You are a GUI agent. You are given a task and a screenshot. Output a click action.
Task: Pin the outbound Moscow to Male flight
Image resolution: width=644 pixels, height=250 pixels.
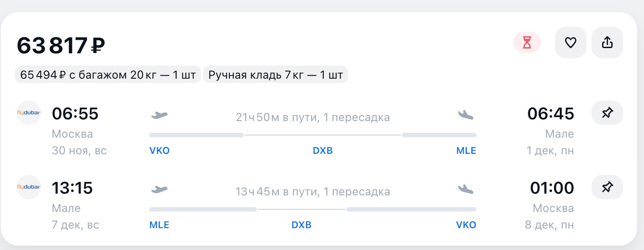click(x=607, y=113)
